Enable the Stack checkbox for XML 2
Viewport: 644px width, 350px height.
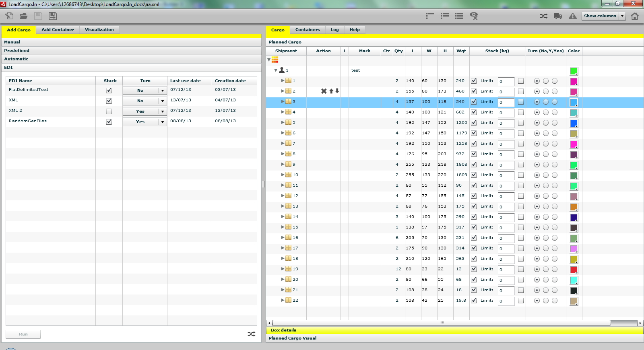(x=109, y=111)
